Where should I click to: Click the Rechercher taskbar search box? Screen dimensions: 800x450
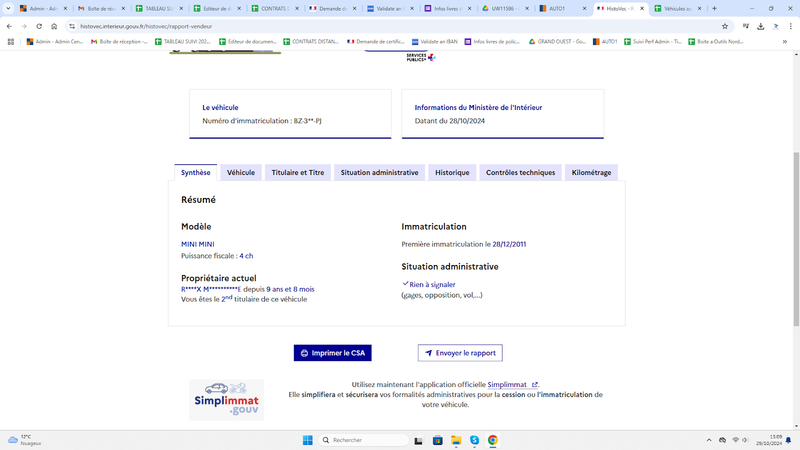364,440
